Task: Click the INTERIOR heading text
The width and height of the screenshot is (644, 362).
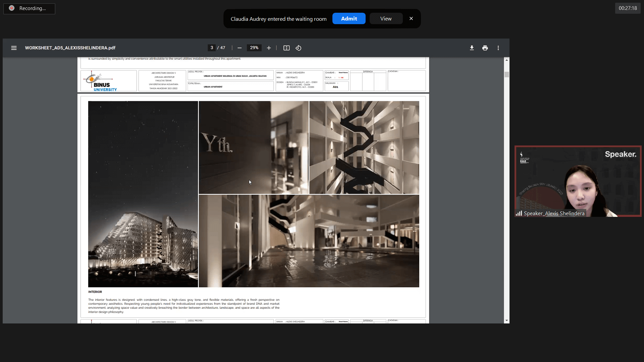Action: 95,292
